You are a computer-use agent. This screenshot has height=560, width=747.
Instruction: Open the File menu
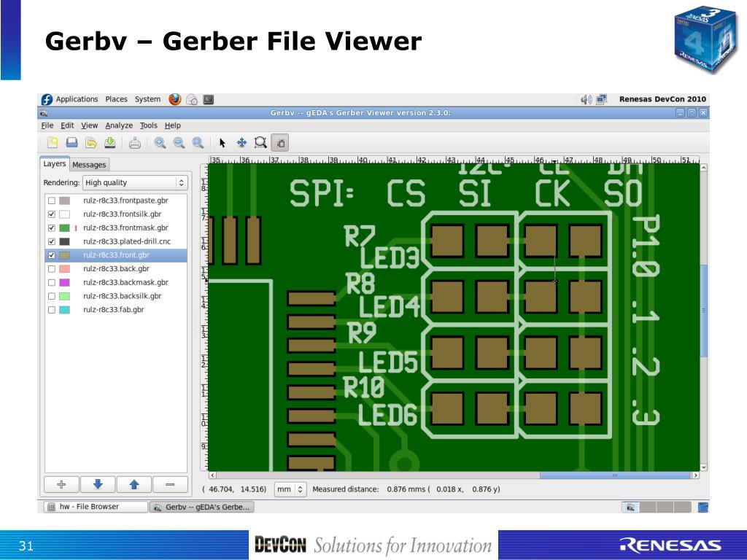coord(47,125)
